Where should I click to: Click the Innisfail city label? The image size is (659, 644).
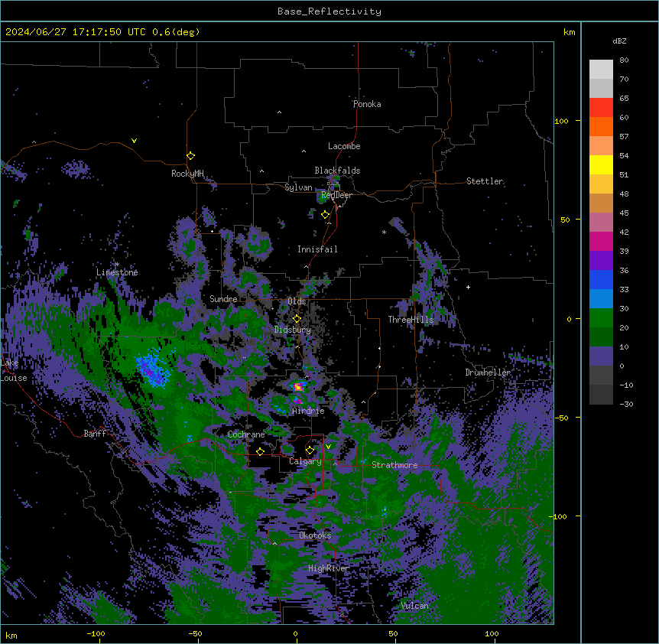(317, 249)
